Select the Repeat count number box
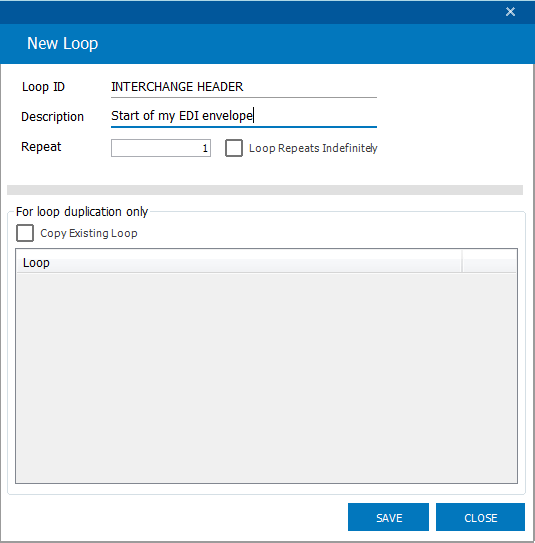This screenshot has width=535, height=543. pos(161,148)
